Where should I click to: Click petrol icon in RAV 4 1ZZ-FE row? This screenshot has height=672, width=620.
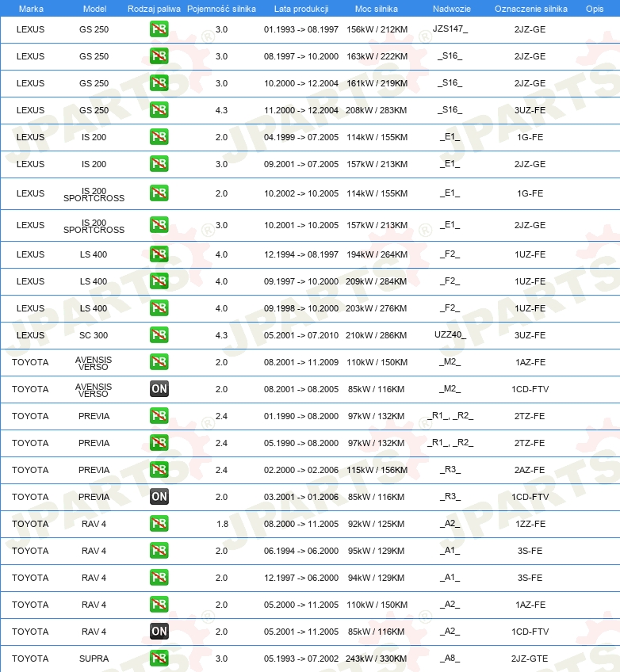click(x=159, y=524)
